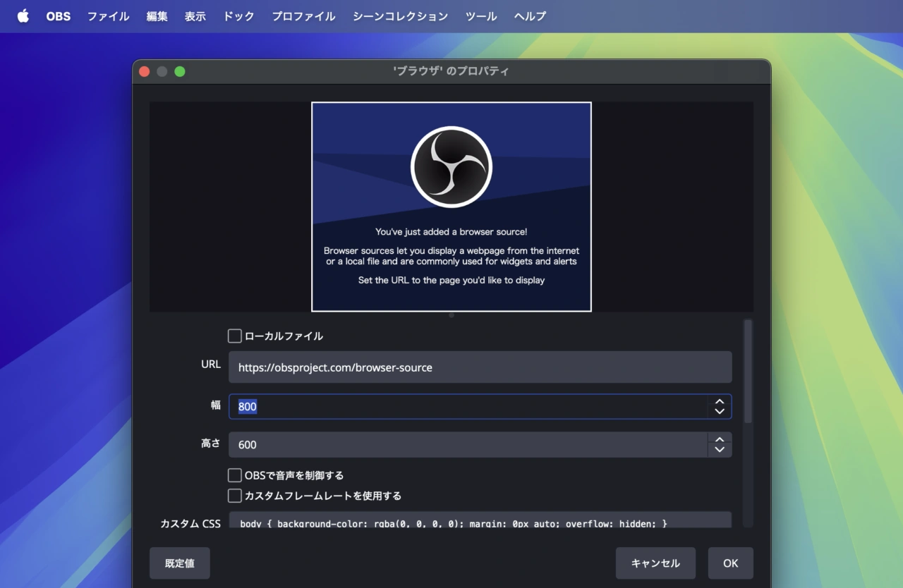903x588 pixels.
Task: Click the 既定値 defaults button
Action: pos(179,563)
